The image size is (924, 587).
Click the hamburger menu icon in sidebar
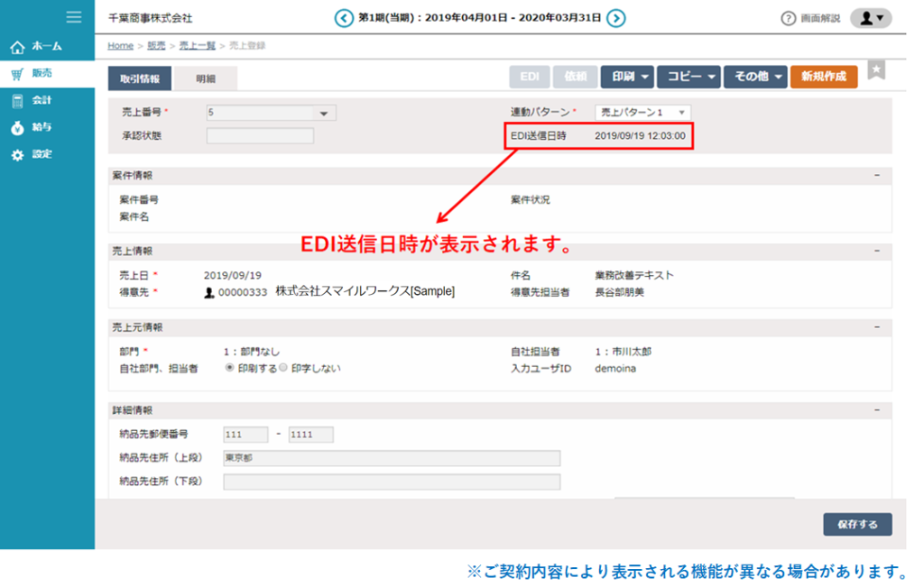click(74, 17)
